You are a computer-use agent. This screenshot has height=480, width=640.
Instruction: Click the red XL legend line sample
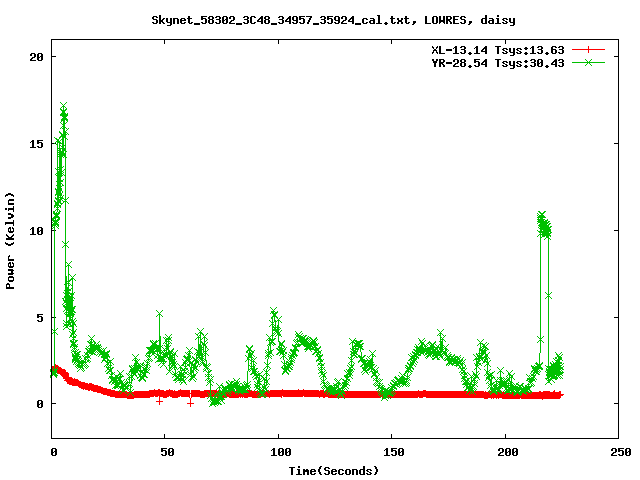(x=588, y=50)
